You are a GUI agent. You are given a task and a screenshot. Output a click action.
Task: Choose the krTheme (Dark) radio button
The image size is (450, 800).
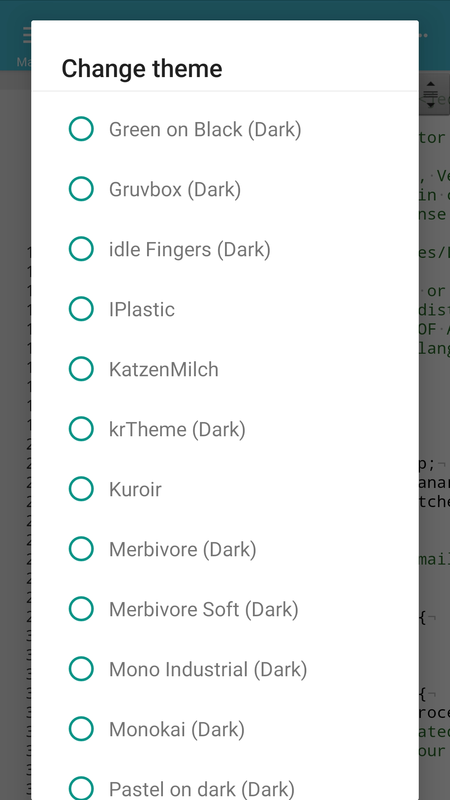pyautogui.click(x=81, y=429)
